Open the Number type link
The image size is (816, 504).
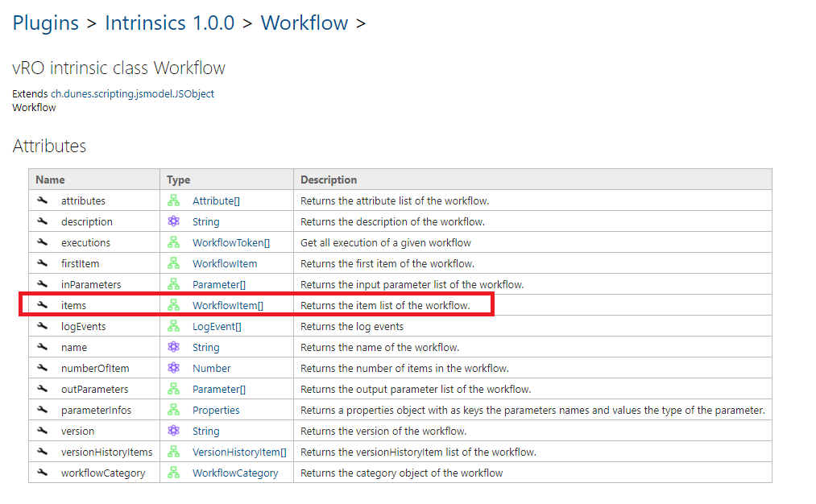(211, 368)
